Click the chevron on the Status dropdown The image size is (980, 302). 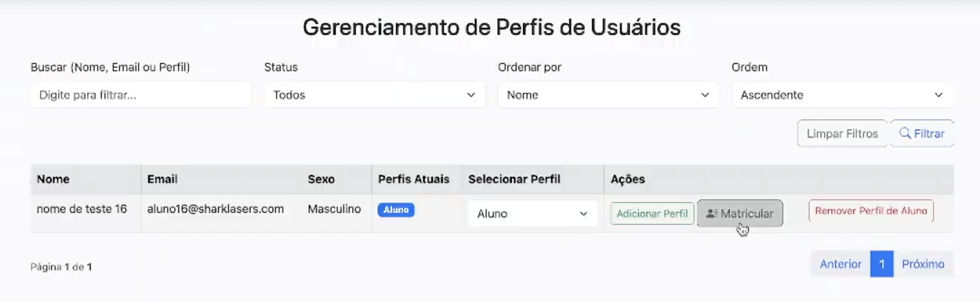pos(471,95)
